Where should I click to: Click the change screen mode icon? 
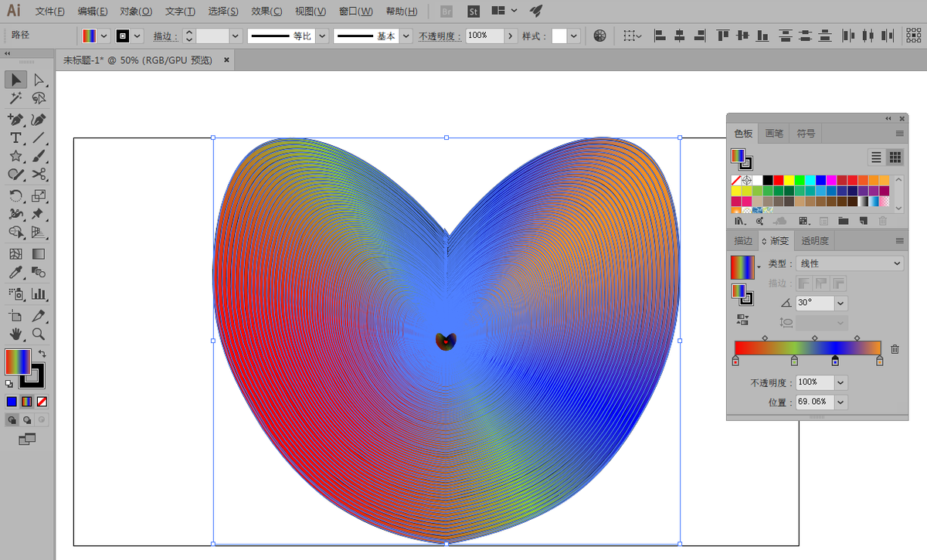(x=27, y=439)
